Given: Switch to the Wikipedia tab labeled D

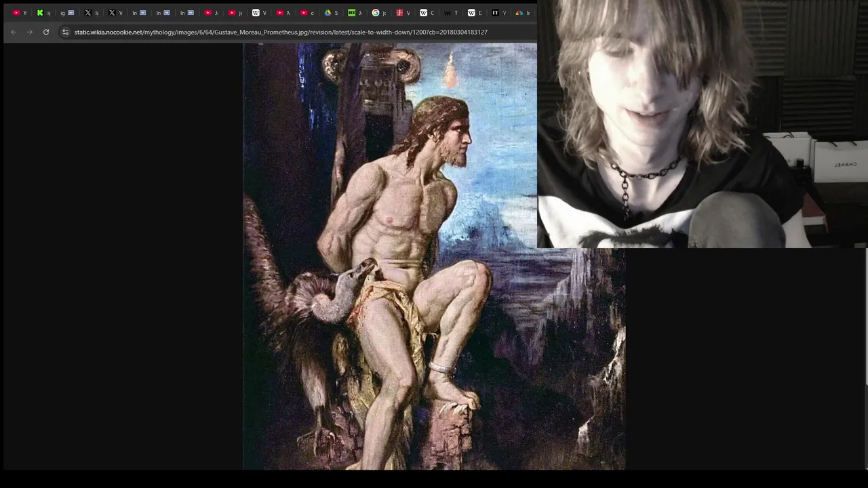Looking at the screenshot, I should (x=474, y=13).
